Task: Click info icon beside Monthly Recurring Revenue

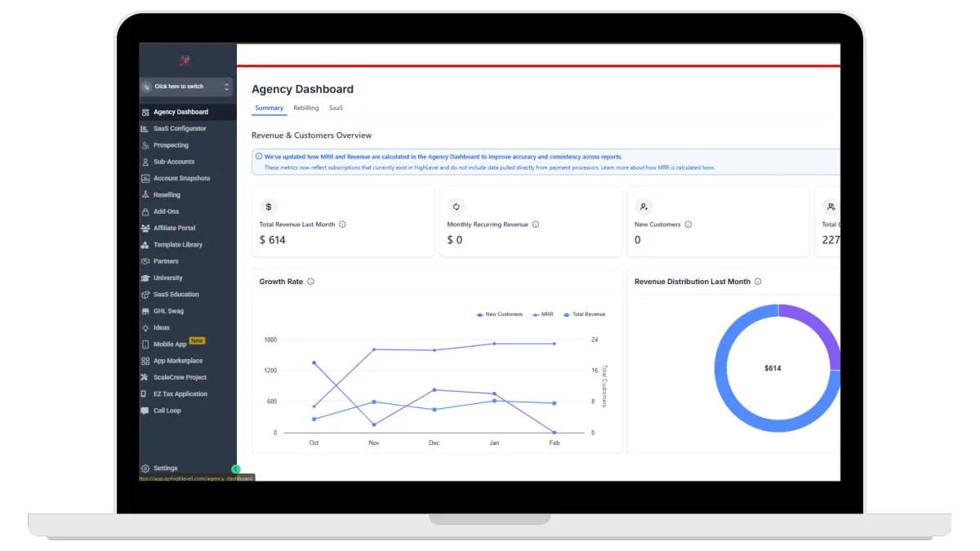Action: tap(536, 224)
